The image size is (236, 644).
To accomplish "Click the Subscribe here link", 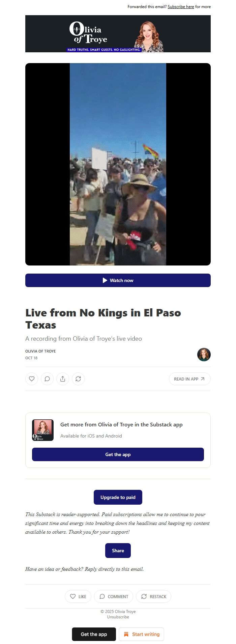I will [181, 7].
